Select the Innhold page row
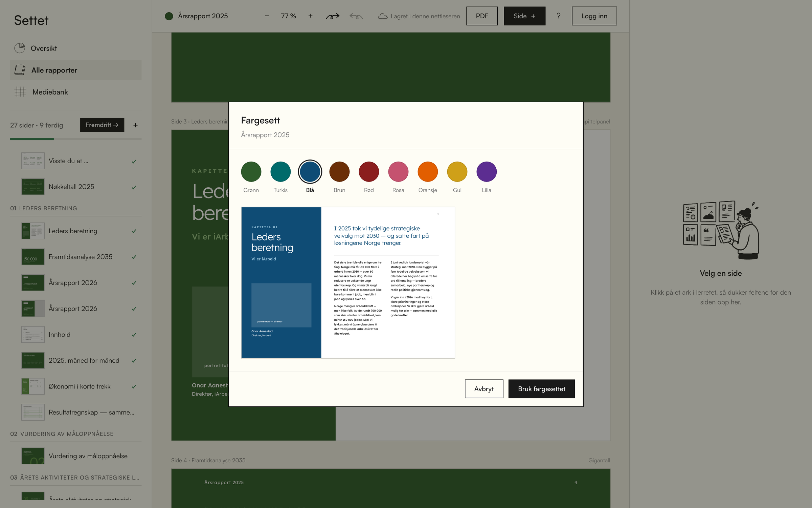Screen dimensions: 812x508 pyautogui.click(x=76, y=335)
